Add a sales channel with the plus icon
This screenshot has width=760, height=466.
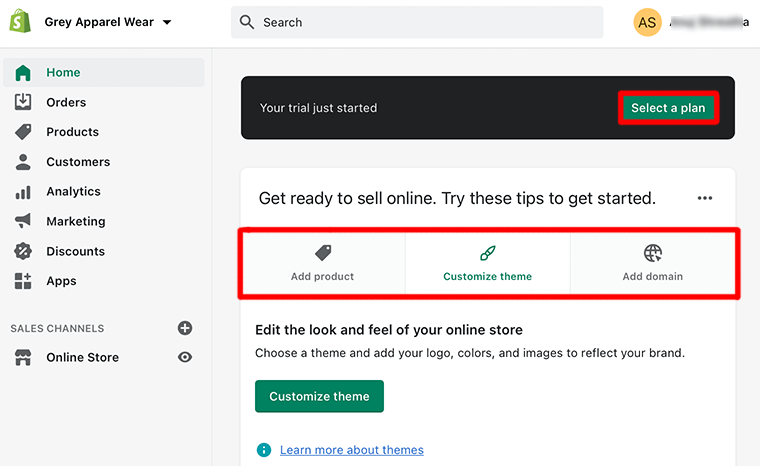pyautogui.click(x=185, y=328)
